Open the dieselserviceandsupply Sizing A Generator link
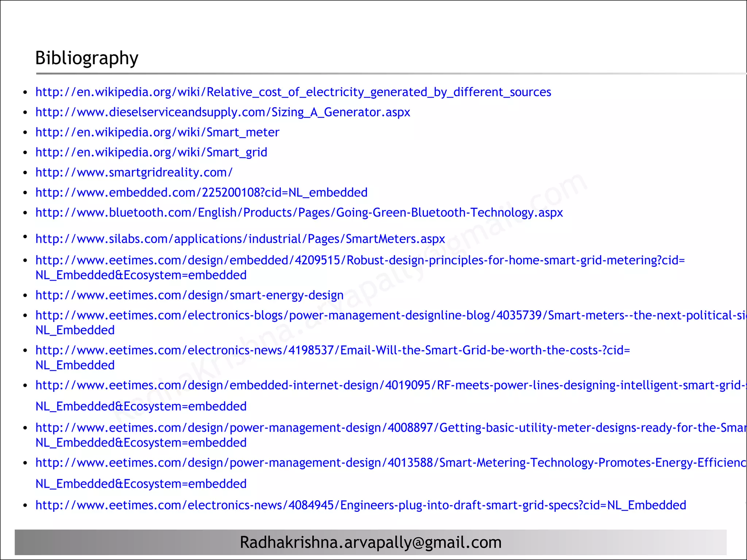Screen dimensions: 747x560 [223, 112]
